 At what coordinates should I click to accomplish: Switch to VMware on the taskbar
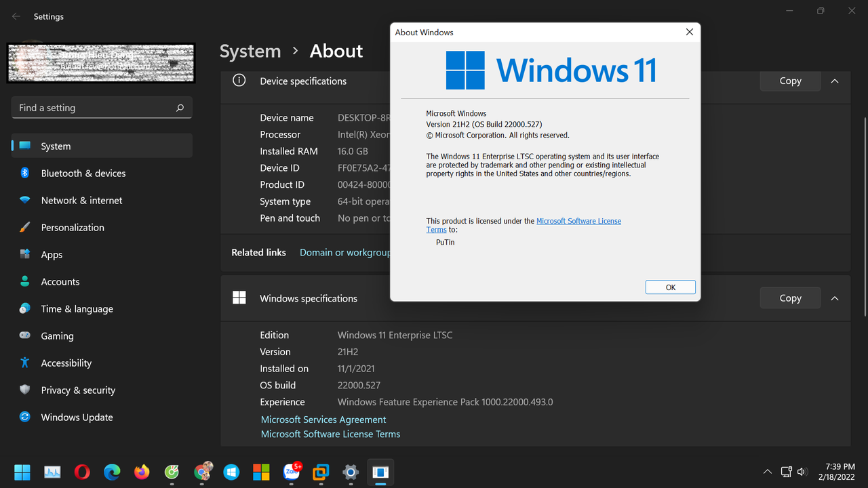pos(321,472)
